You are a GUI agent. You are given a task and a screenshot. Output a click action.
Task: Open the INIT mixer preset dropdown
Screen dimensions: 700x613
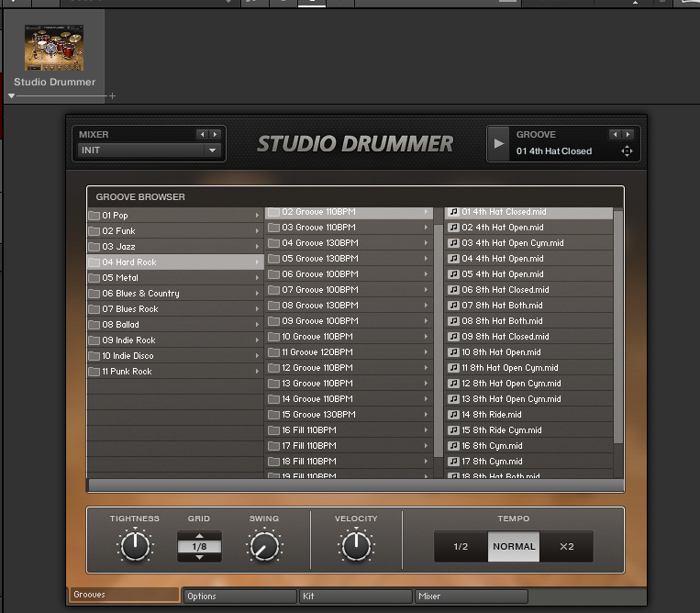coord(149,150)
